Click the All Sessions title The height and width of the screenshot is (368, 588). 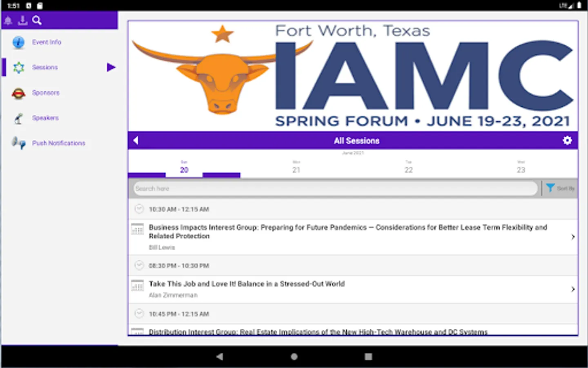pyautogui.click(x=356, y=141)
